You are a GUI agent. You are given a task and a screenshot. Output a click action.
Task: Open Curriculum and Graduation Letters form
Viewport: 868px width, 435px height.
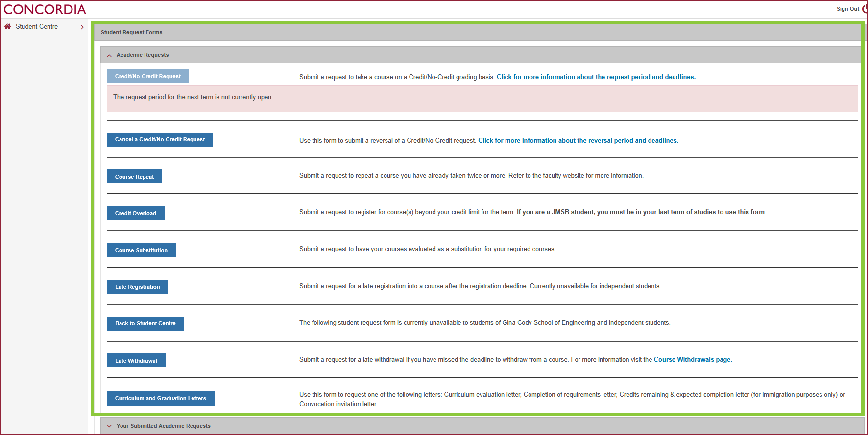pos(161,398)
